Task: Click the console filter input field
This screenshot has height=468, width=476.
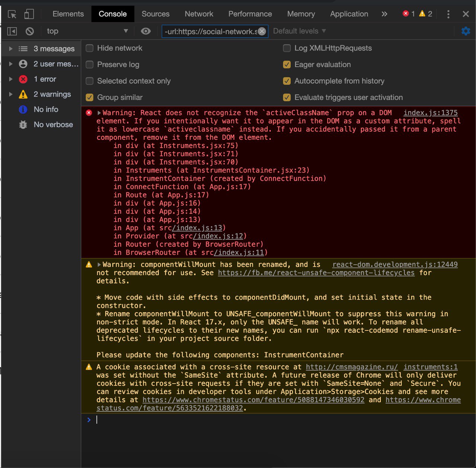Action: pos(210,32)
